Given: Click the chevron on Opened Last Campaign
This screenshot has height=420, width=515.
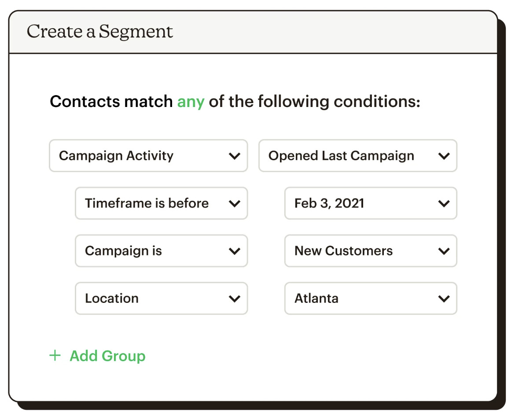Looking at the screenshot, I should click(x=445, y=155).
